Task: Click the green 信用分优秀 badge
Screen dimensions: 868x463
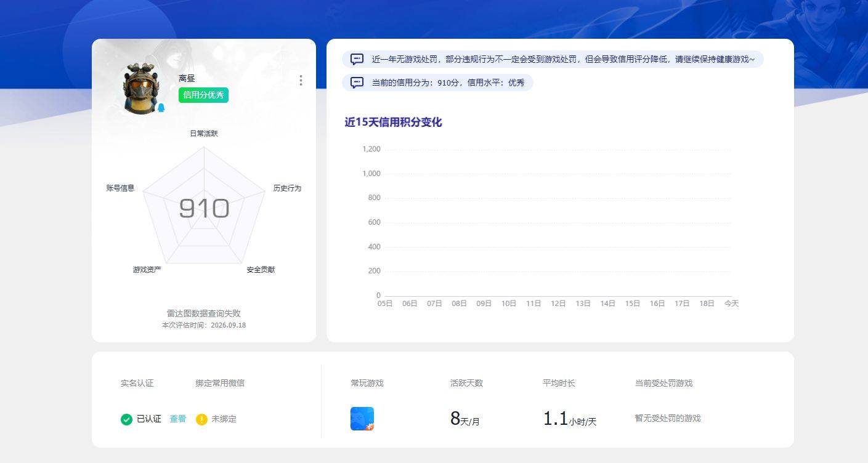Action: point(203,95)
